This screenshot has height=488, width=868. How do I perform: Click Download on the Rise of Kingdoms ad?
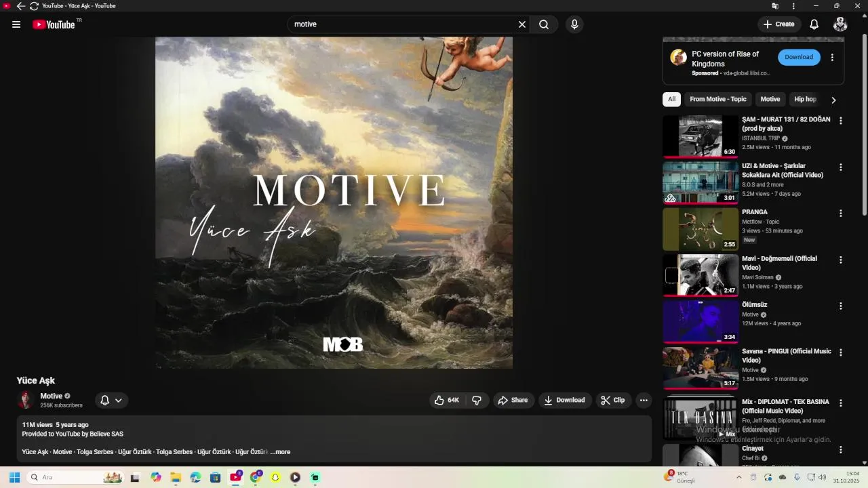point(799,57)
